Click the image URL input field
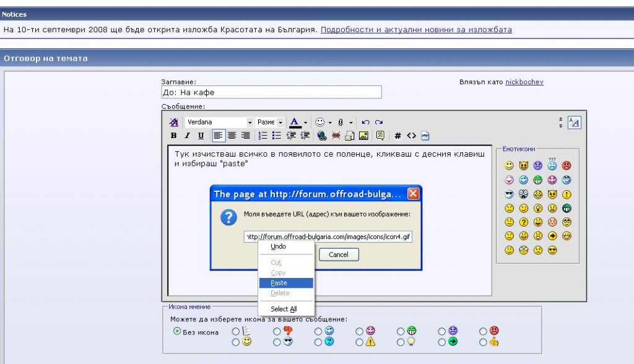The height and width of the screenshot is (364, 634). tap(328, 236)
